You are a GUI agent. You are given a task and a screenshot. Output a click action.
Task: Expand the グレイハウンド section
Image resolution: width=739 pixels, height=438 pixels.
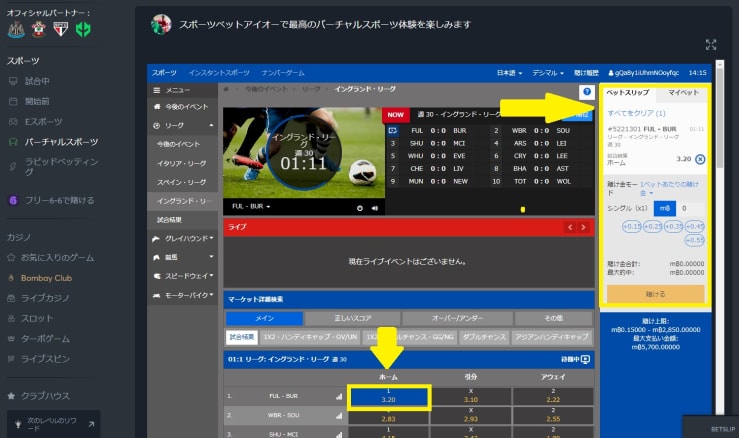182,239
